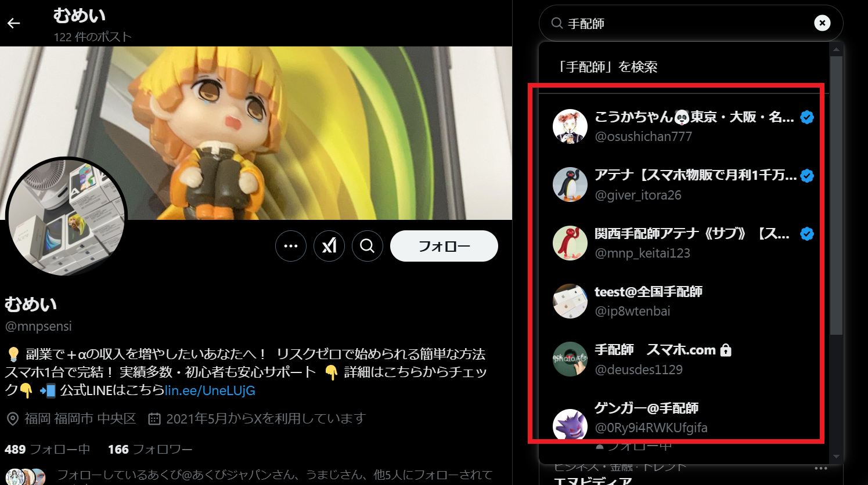Click the red Pingu avatar of @mnp_keitai123
Image resolution: width=868 pixels, height=485 pixels.
point(570,242)
